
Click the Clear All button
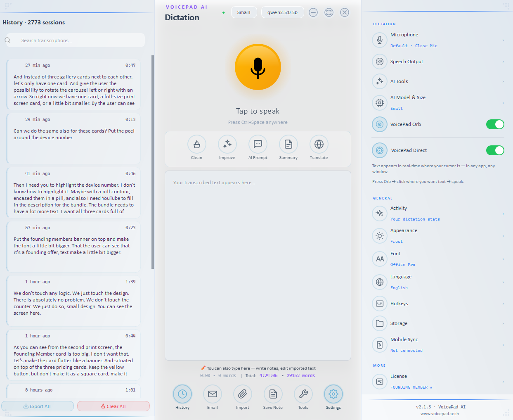pos(113,406)
